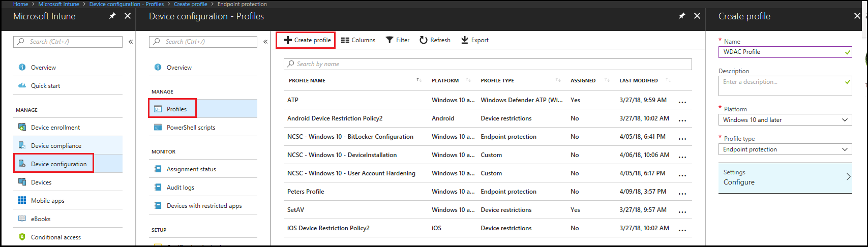Image resolution: width=868 pixels, height=247 pixels.
Task: Open PowerShell scripts menu item
Action: [191, 128]
